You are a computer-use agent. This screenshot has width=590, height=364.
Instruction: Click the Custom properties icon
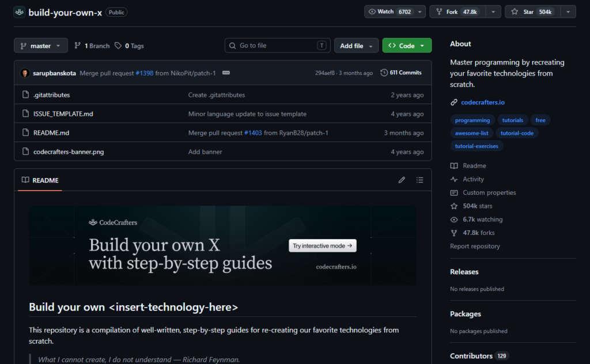click(454, 192)
